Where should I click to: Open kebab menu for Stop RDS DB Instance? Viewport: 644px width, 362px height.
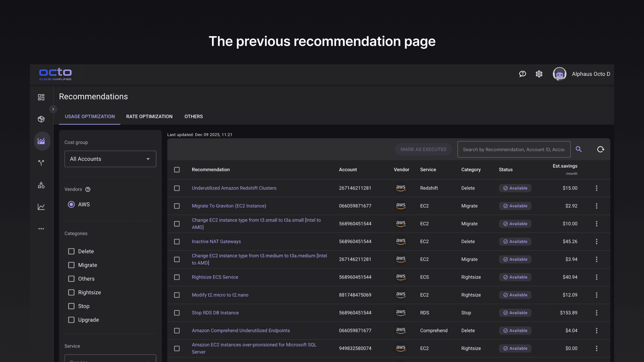[596, 313]
